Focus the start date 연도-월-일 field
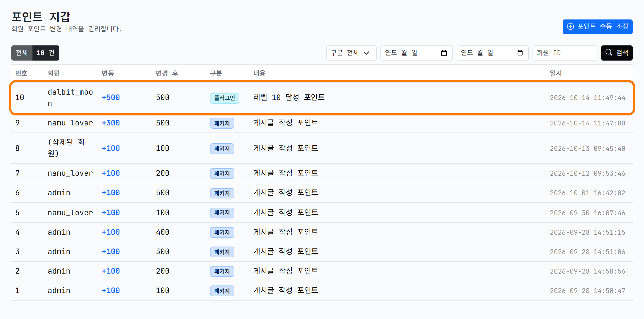The width and height of the screenshot is (644, 319). pos(416,53)
